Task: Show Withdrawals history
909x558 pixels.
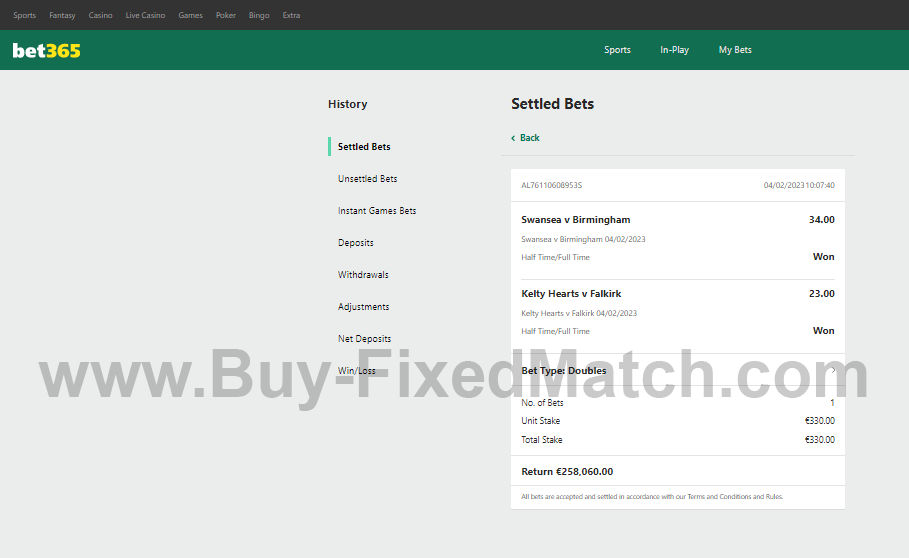Action: point(363,275)
